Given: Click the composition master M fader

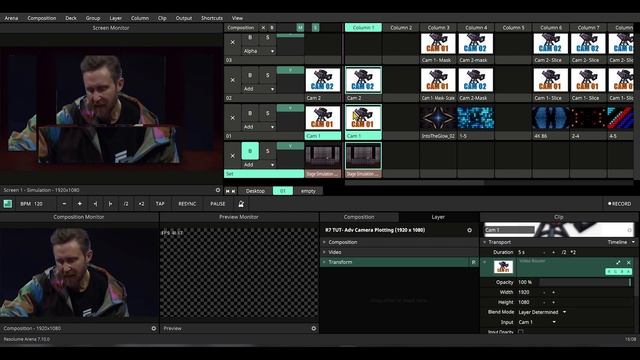Looking at the screenshot, I should coord(300,28).
